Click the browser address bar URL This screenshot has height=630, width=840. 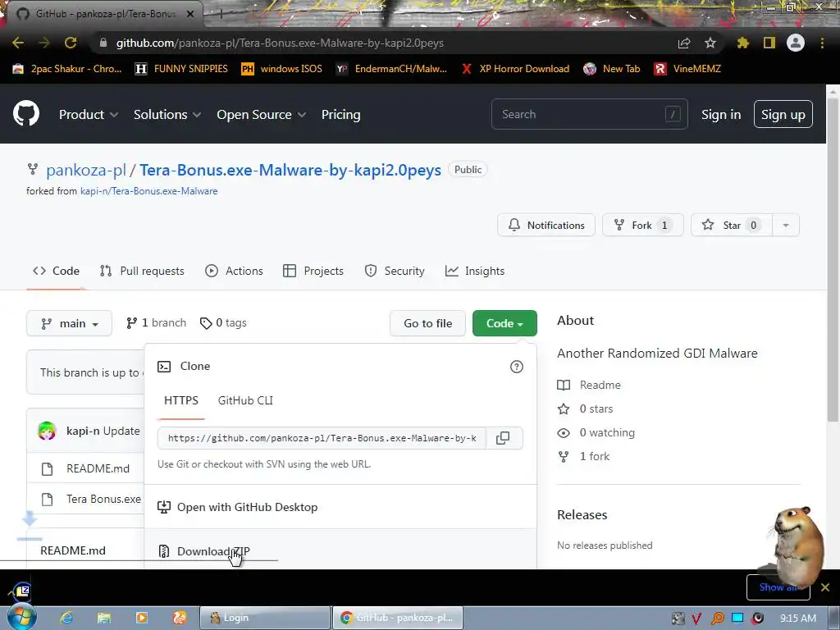(x=280, y=43)
